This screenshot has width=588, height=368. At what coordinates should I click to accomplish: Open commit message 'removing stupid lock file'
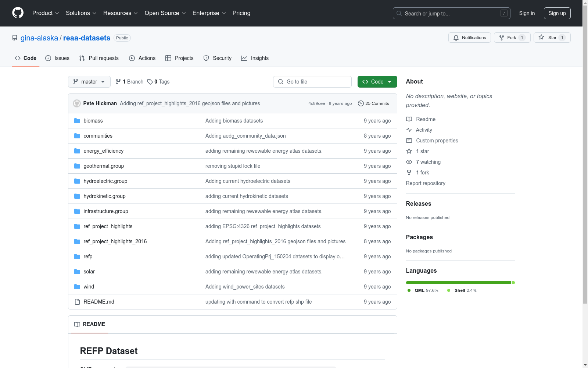pyautogui.click(x=233, y=166)
